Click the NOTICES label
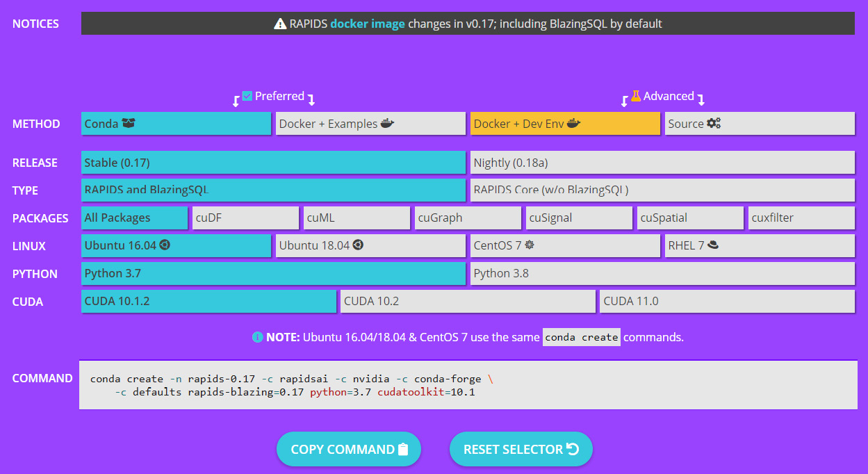 pos(35,24)
